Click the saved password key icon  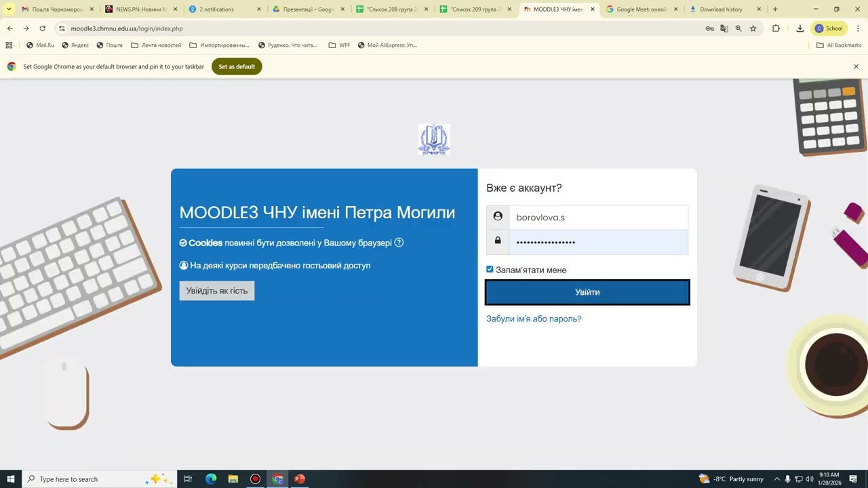[x=709, y=28]
